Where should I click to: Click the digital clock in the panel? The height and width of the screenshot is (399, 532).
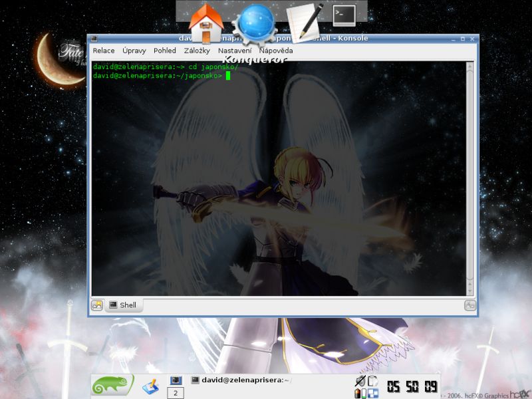coord(412,386)
